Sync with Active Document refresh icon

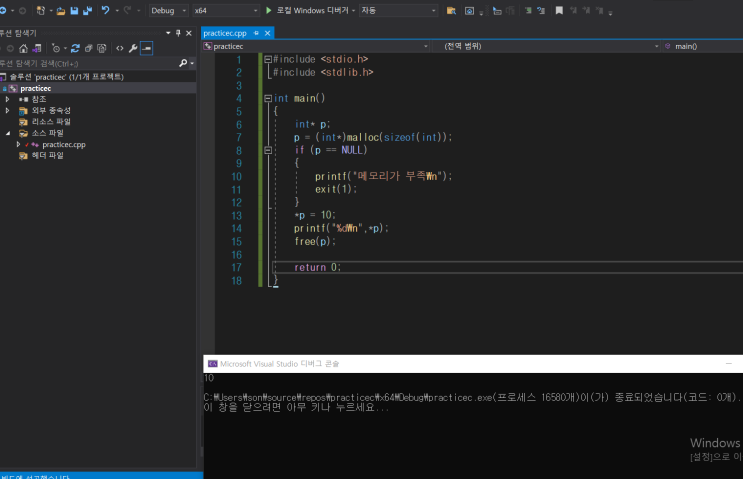pyautogui.click(x=75, y=48)
